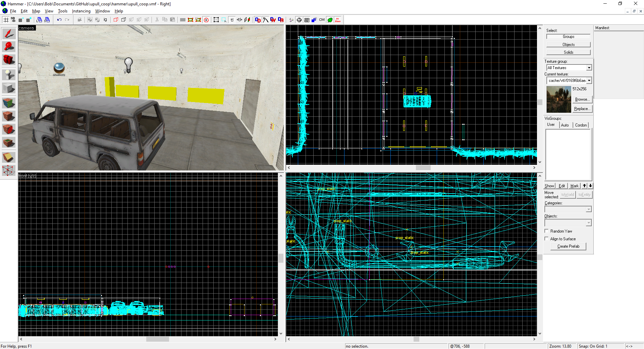Toggle Radius Culling 'R' button
Screen dimensions: 644x349
point(206,20)
